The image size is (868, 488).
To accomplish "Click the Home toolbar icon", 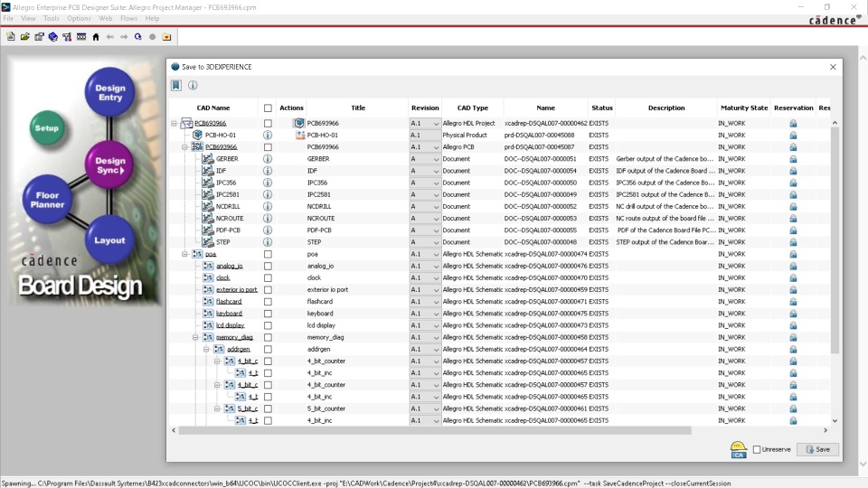I will (96, 36).
